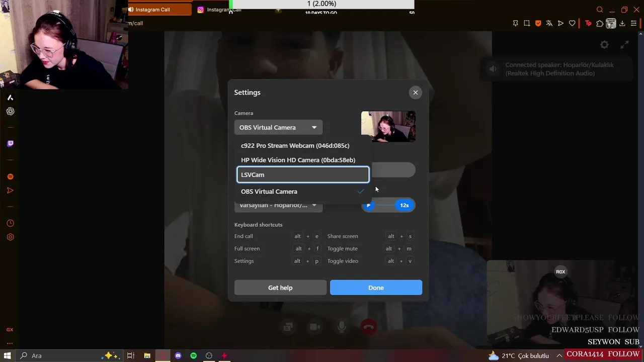Viewport: 644px width, 362px height.
Task: Click the Pinboards pin icon
Action: [x=516, y=23]
